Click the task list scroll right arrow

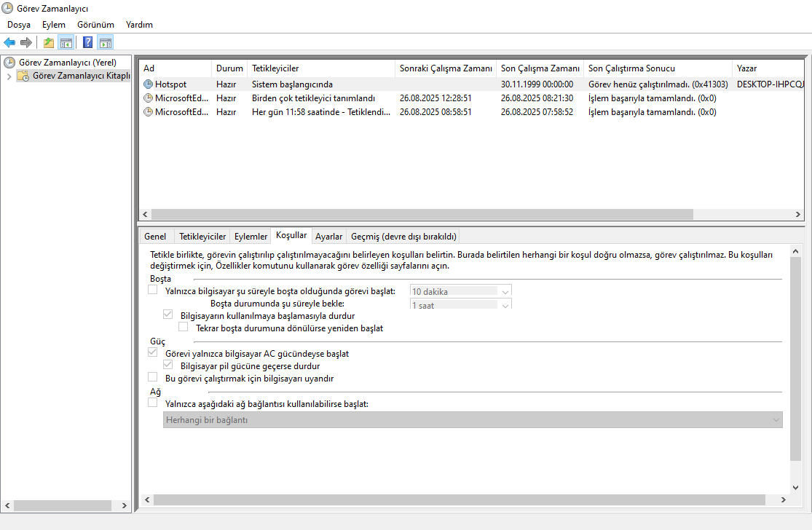[798, 214]
